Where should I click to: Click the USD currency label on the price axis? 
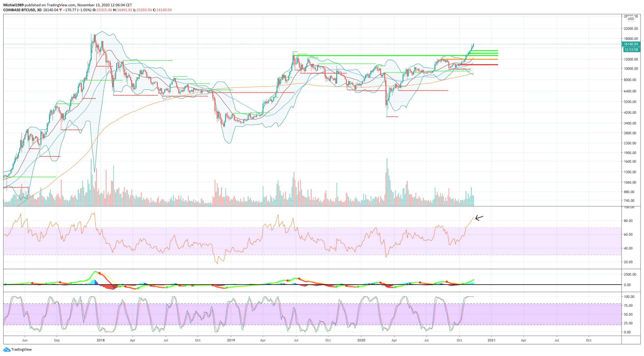click(631, 19)
